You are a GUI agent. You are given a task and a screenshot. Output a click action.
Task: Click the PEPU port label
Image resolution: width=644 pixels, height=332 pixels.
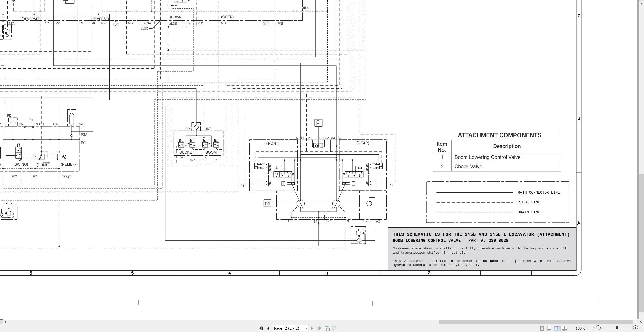point(39,124)
